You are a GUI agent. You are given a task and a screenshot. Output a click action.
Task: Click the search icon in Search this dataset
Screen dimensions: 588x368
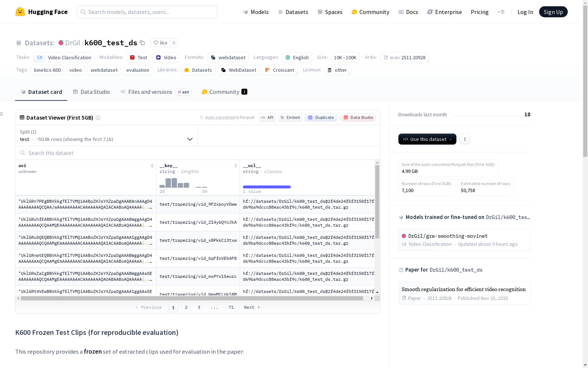tap(23, 153)
